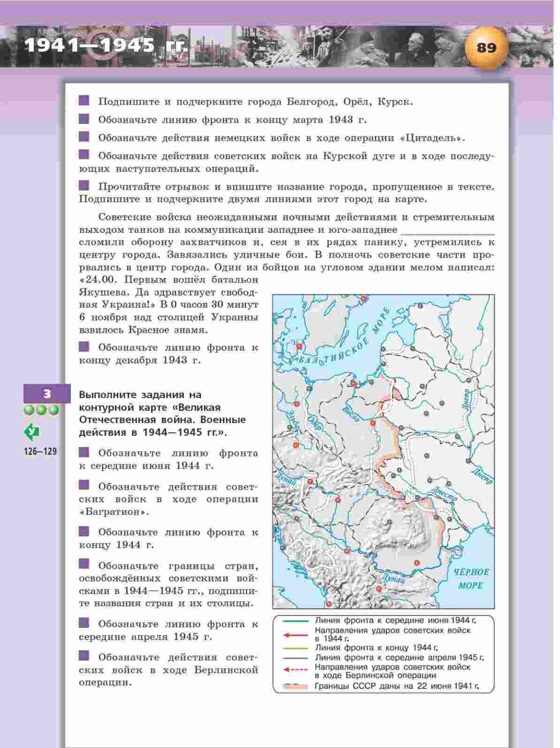The image size is (560, 748).
Task: Click the bullet before "Обозначьте границы стран"
Action: click(x=84, y=564)
